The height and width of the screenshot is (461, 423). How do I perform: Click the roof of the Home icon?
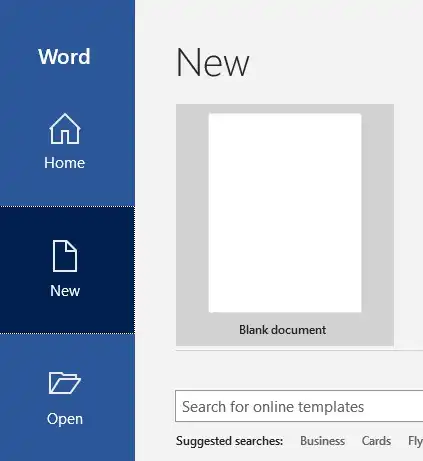(x=65, y=120)
